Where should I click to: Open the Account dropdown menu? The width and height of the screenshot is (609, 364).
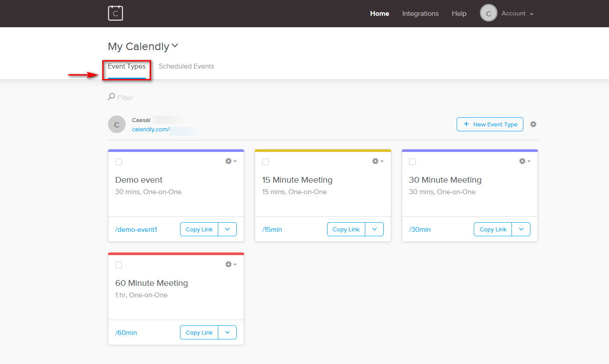point(518,14)
